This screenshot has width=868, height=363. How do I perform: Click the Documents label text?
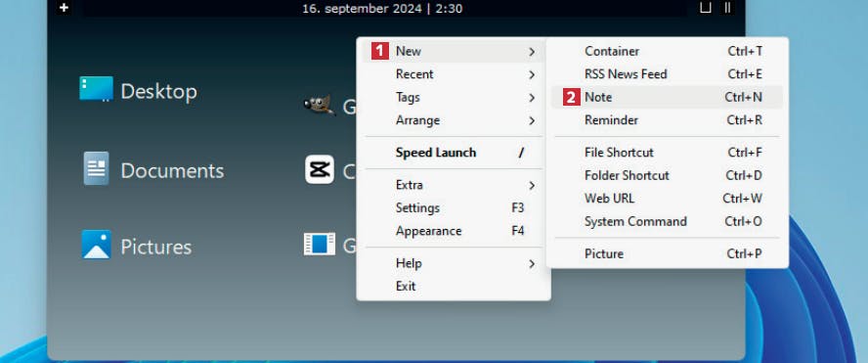pos(172,170)
